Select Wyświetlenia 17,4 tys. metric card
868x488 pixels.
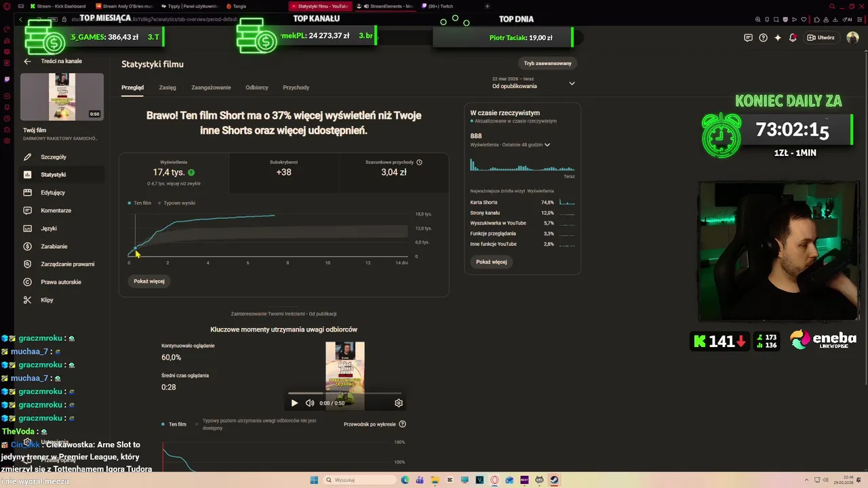pyautogui.click(x=174, y=173)
